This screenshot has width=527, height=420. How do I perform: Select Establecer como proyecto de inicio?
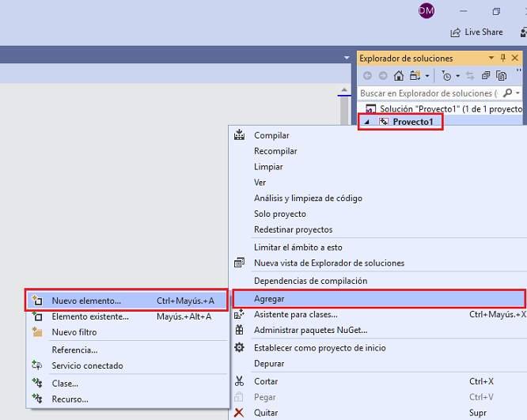320,347
